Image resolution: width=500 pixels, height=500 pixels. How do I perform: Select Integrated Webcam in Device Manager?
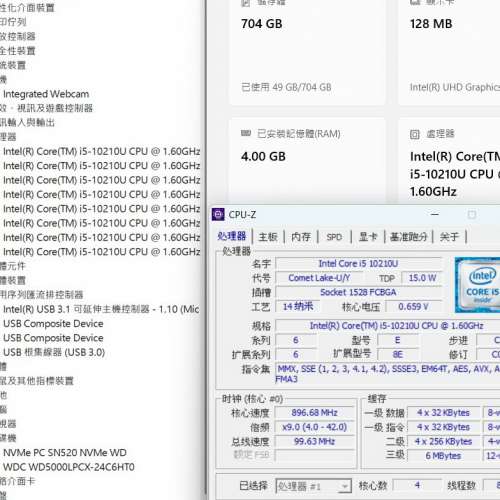46,94
